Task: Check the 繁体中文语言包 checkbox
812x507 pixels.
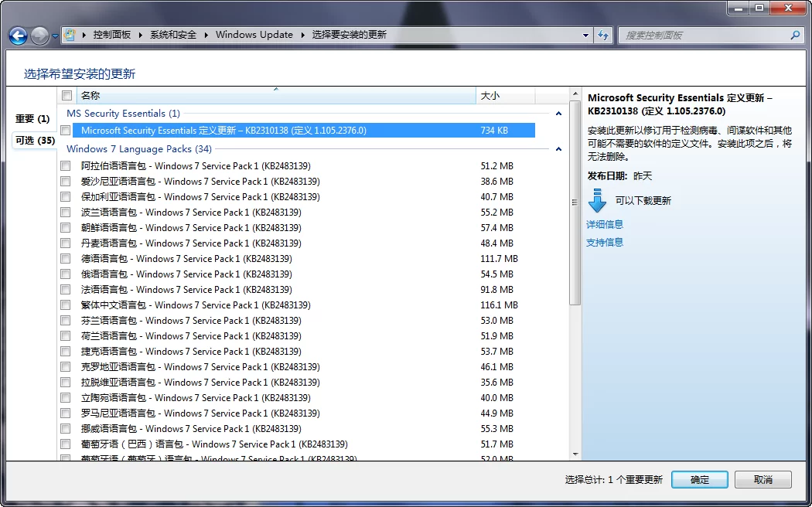Action: pos(65,305)
